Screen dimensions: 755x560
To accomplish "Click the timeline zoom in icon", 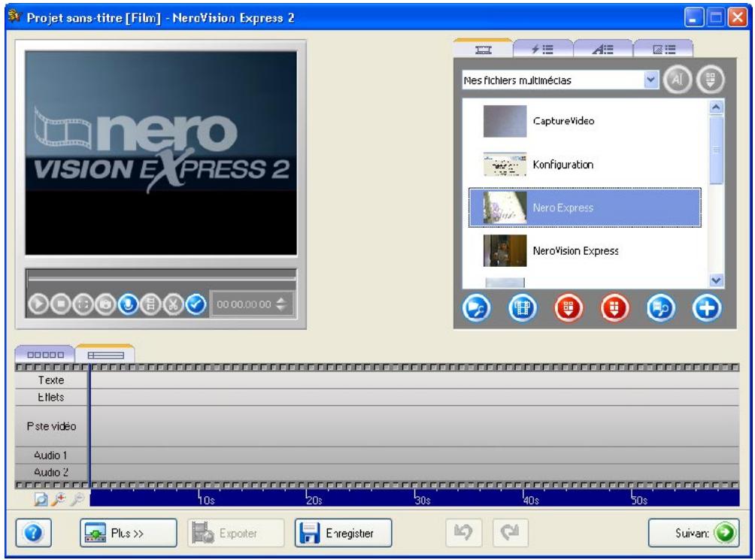I will tap(59, 499).
